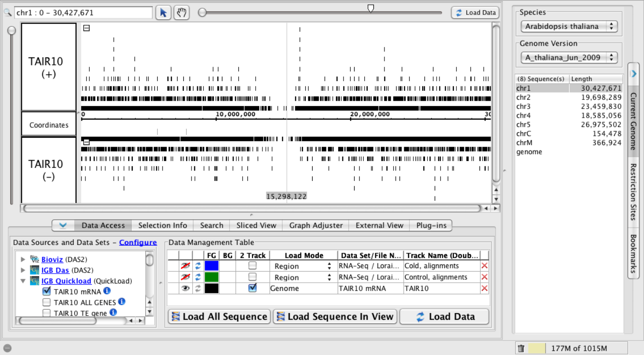Check the TAIR10 TE gene data set
Viewport: 644px width, 355px height.
(47, 313)
